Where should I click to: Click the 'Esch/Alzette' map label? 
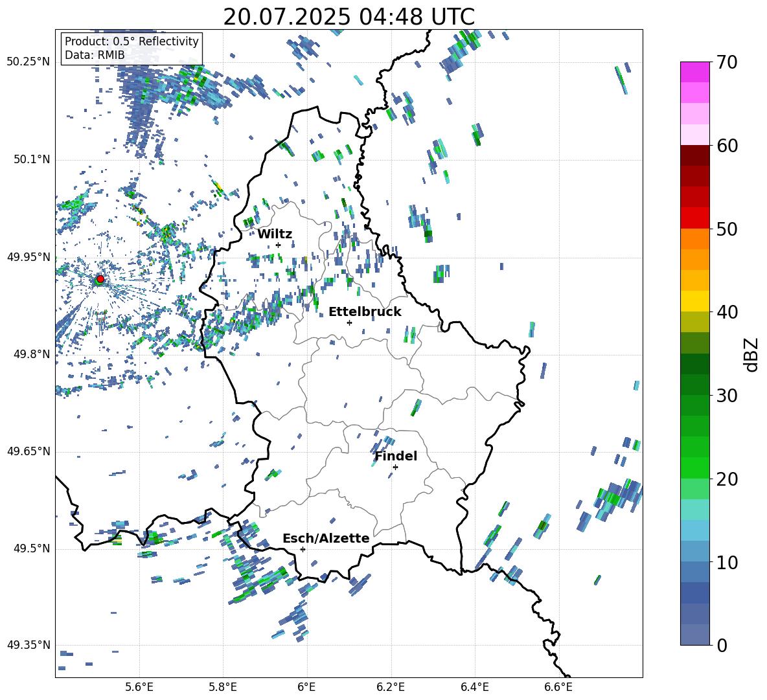pos(326,538)
